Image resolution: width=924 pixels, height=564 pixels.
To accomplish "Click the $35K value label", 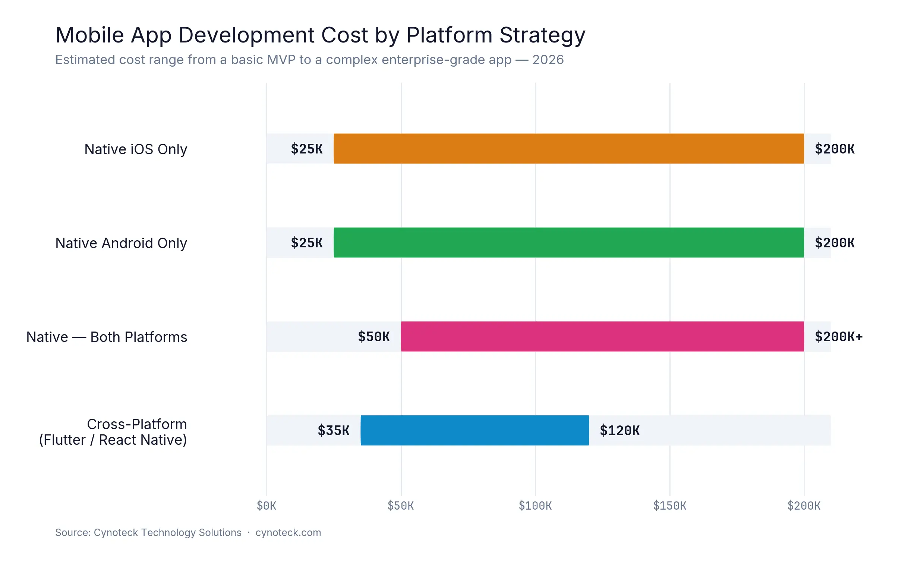I will tap(334, 431).
